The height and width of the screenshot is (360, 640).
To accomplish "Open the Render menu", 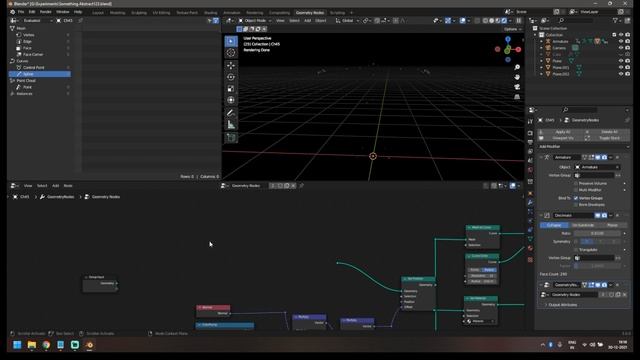I will coord(46,12).
